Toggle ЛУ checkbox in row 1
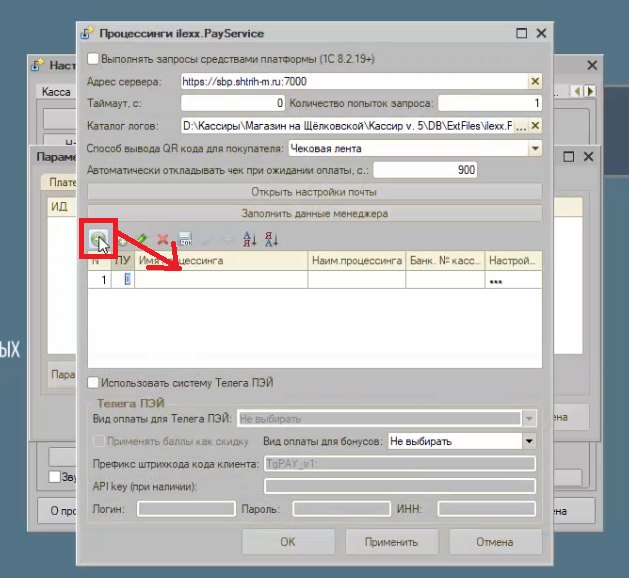The height and width of the screenshot is (578, 629). (x=127, y=279)
